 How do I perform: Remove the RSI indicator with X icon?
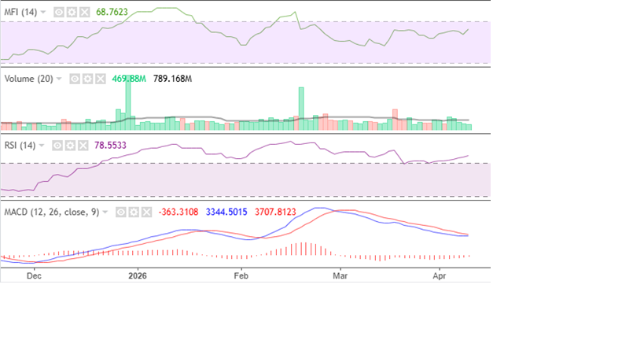click(83, 146)
